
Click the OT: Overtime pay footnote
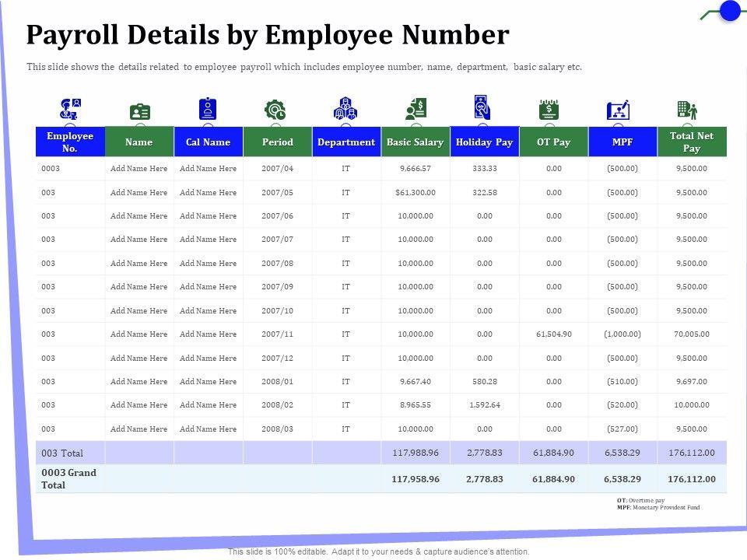[640, 500]
